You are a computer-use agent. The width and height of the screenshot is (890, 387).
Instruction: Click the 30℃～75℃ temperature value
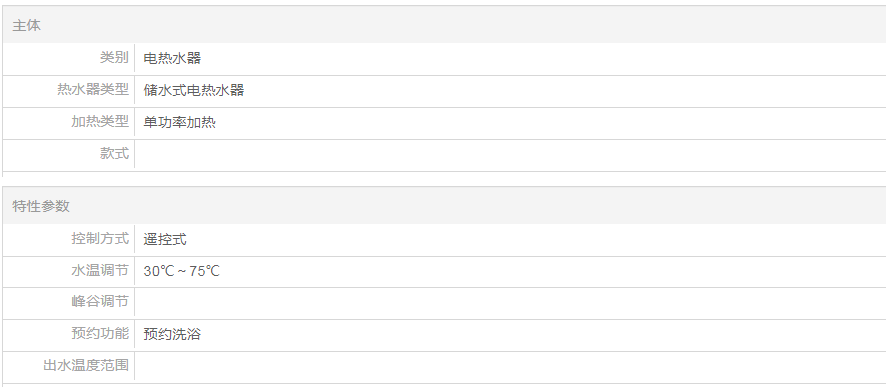(x=181, y=271)
